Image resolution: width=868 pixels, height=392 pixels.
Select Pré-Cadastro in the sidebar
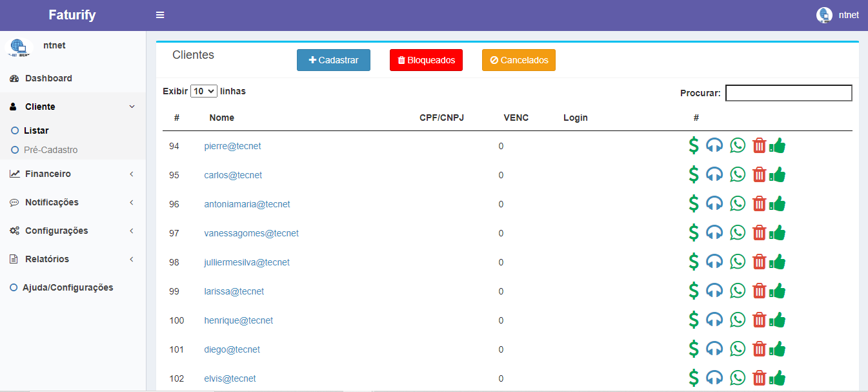tap(50, 150)
